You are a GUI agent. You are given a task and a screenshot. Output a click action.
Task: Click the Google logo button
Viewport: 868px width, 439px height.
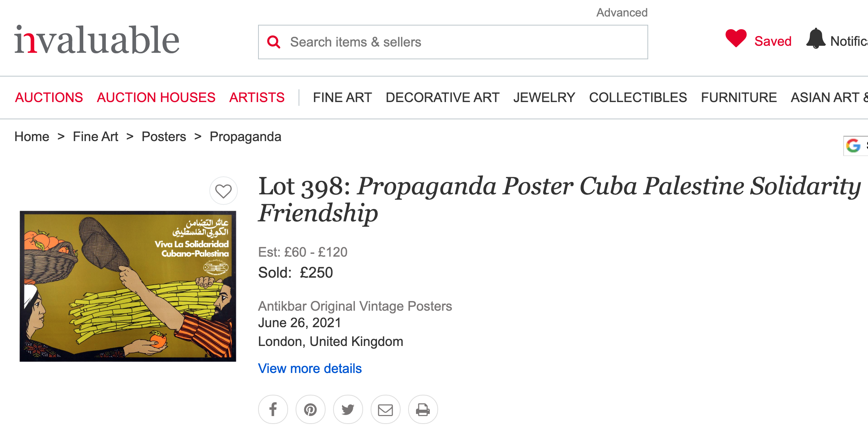854,146
